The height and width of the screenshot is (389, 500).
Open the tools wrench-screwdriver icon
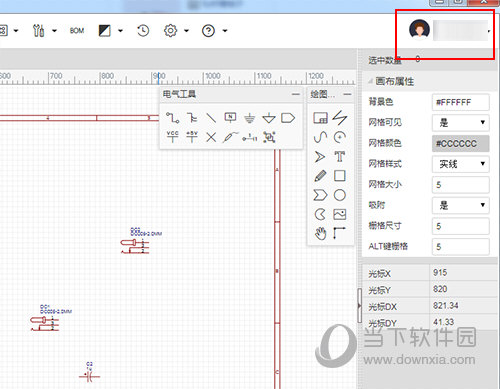pyautogui.click(x=38, y=31)
